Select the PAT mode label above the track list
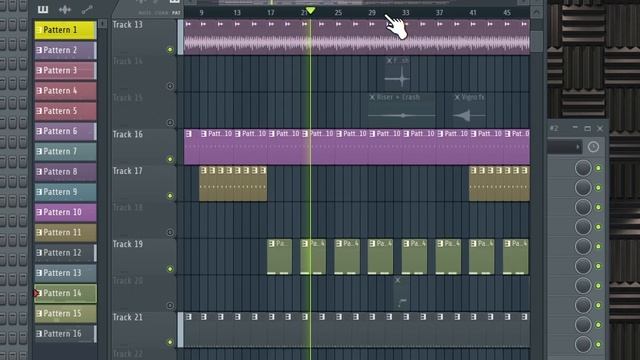The image size is (640, 360). point(176,13)
